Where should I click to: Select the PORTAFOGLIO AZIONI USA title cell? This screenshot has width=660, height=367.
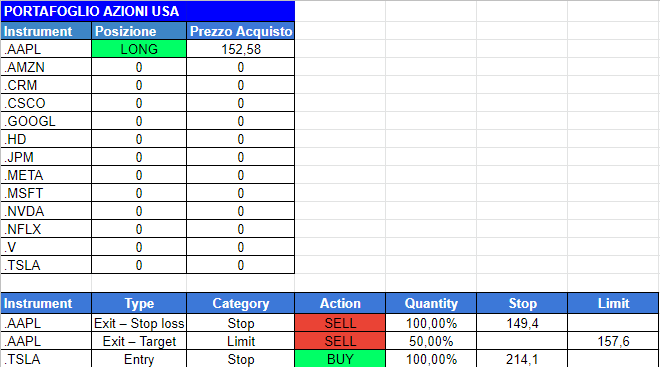point(148,11)
